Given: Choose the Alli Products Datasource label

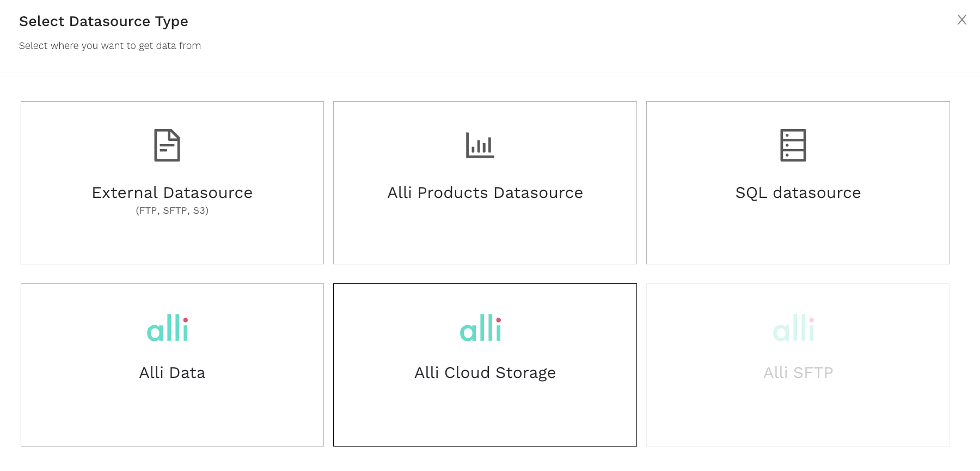Looking at the screenshot, I should (x=485, y=193).
